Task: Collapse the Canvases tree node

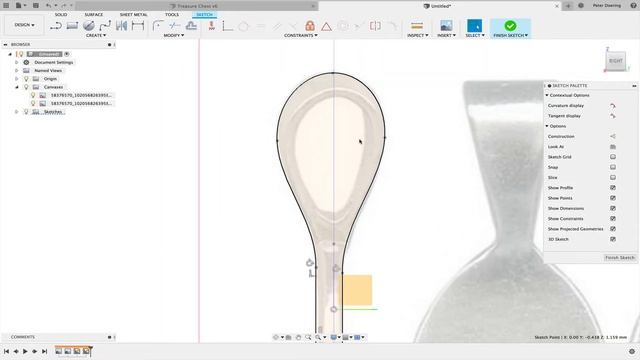Action: [x=17, y=87]
